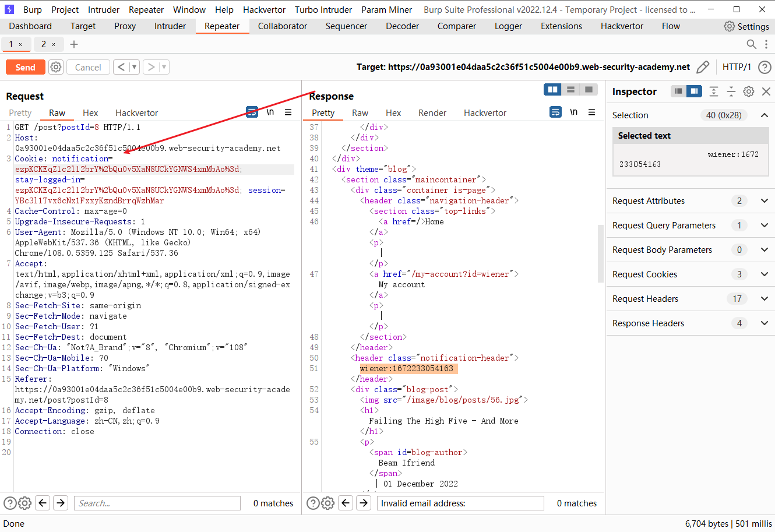Switch Response view to Render tab
Screen dimensions: 775x532
432,112
